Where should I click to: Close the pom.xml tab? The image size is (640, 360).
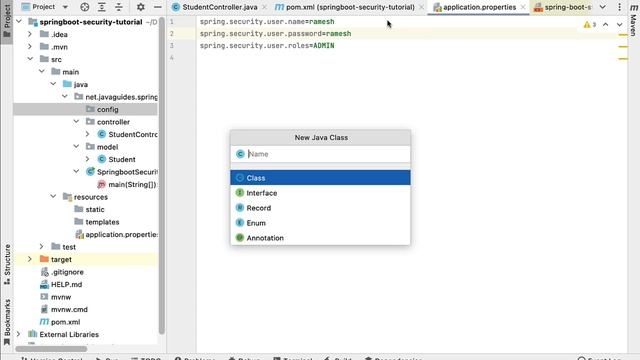pyautogui.click(x=422, y=7)
